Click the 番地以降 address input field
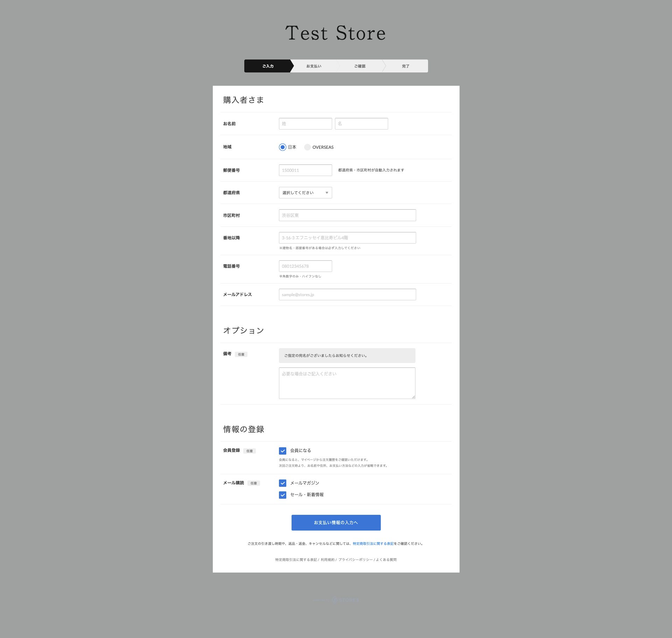This screenshot has width=672, height=638. point(347,237)
